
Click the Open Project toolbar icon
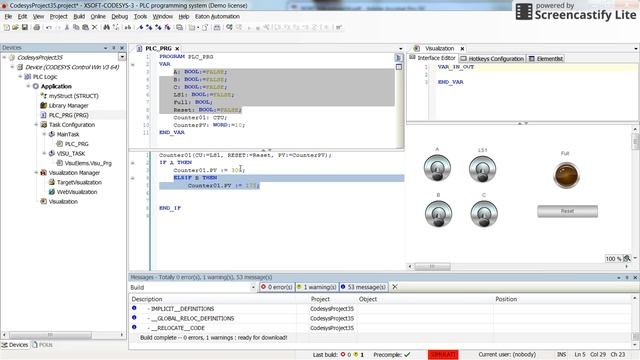[15, 27]
